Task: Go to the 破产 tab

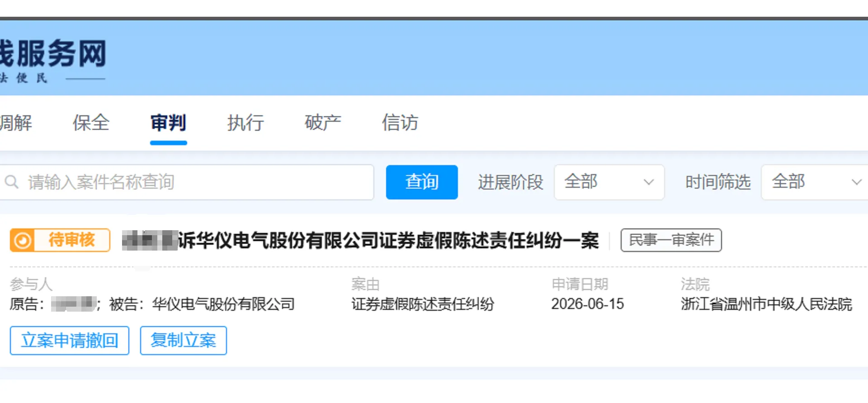Action: (x=323, y=123)
